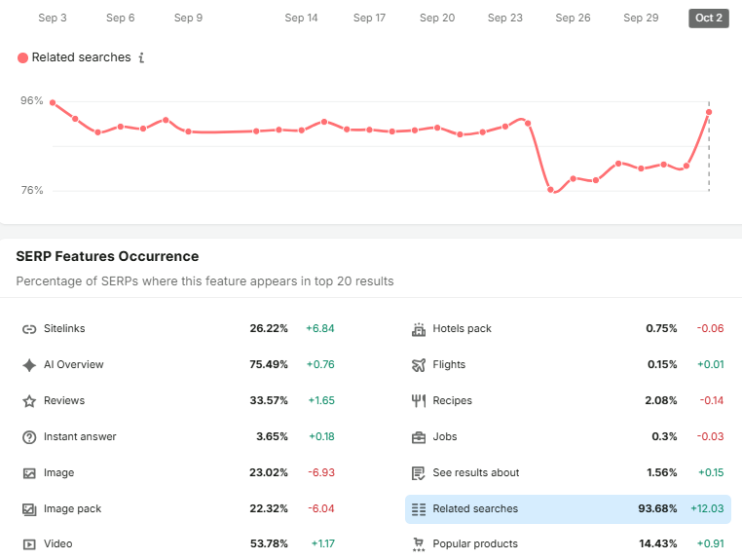Click the Sep 14 date label

pos(301,18)
